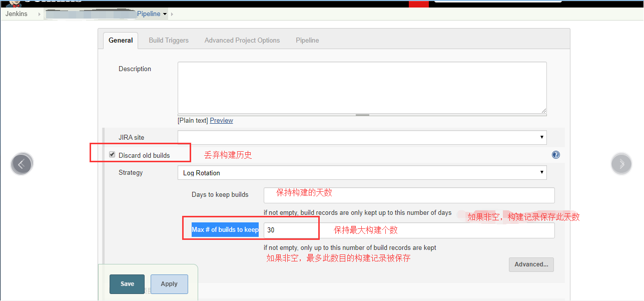Open the Preview link
This screenshot has height=301, width=644.
click(x=221, y=120)
